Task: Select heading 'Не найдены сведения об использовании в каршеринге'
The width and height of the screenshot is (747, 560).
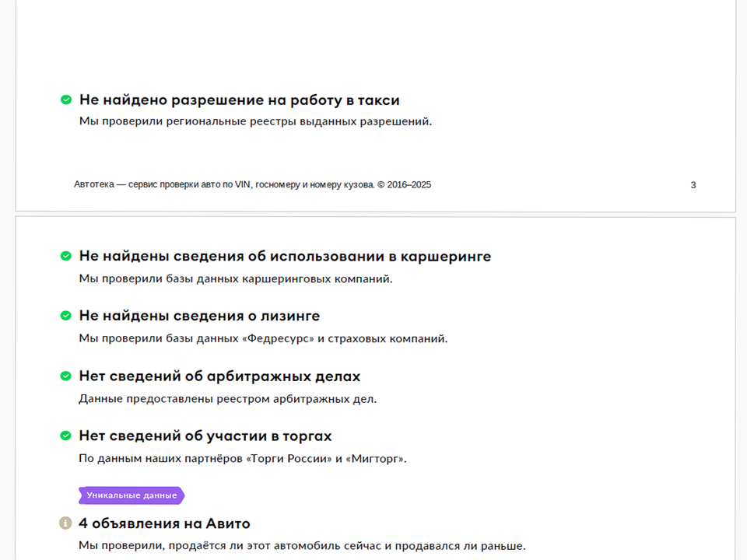Action: pyautogui.click(x=285, y=256)
